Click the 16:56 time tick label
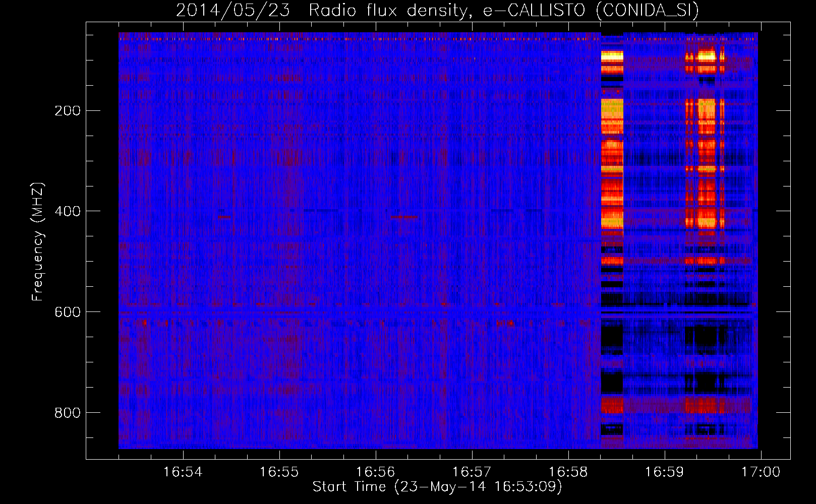The width and height of the screenshot is (816, 504). point(375,472)
